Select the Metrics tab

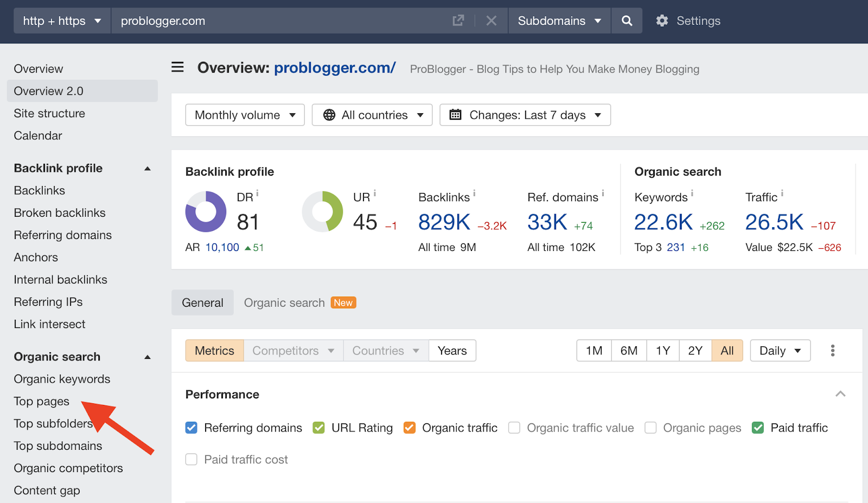pyautogui.click(x=215, y=351)
